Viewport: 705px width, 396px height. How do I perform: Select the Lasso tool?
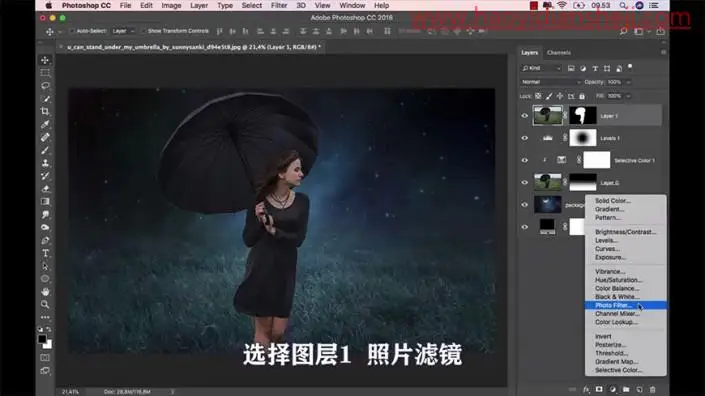point(45,85)
